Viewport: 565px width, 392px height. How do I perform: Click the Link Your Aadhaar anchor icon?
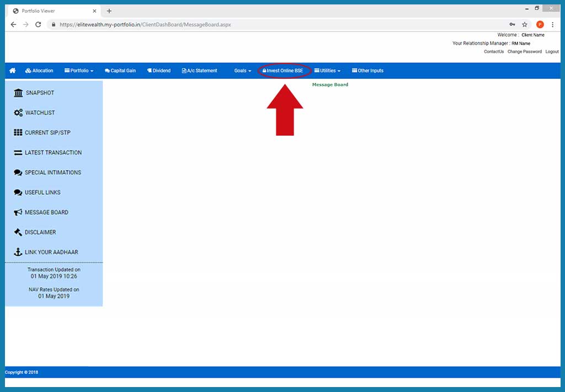(18, 252)
